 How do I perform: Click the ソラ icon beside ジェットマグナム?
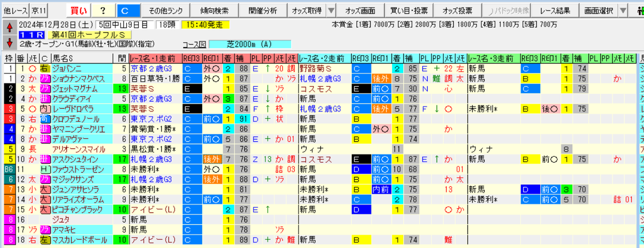click(x=44, y=88)
